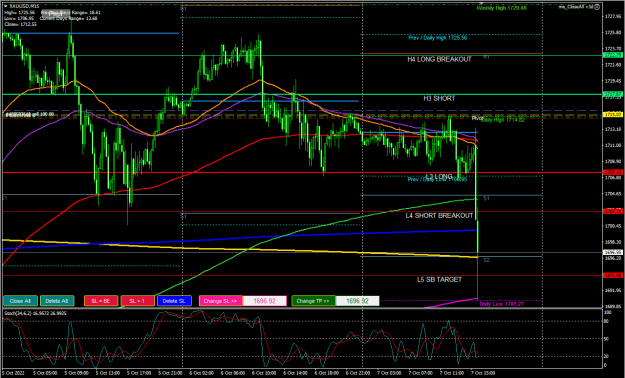Viewport: 625px width, 378px height.
Task: Click the Delete All button
Action: click(57, 301)
